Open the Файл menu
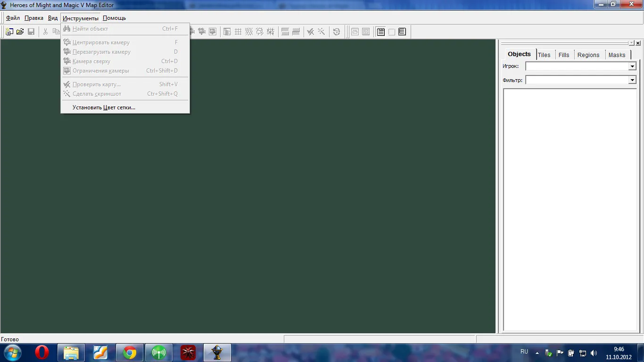644x362 pixels. [13, 18]
